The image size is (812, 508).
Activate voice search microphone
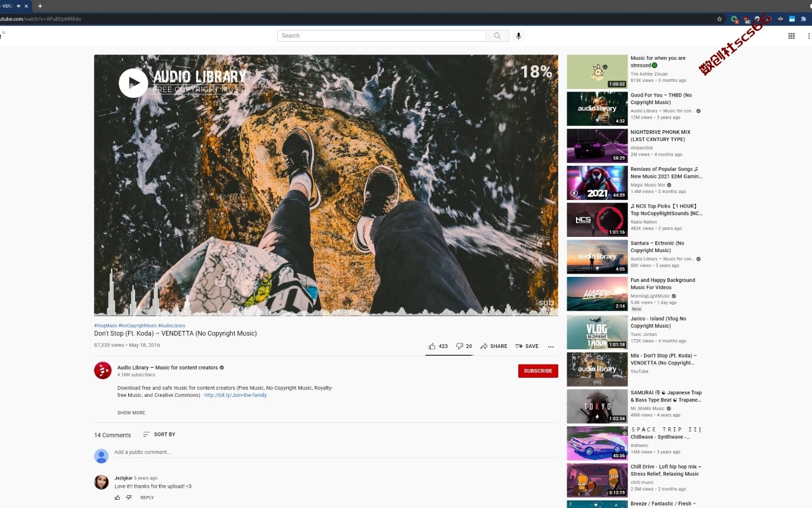point(518,36)
